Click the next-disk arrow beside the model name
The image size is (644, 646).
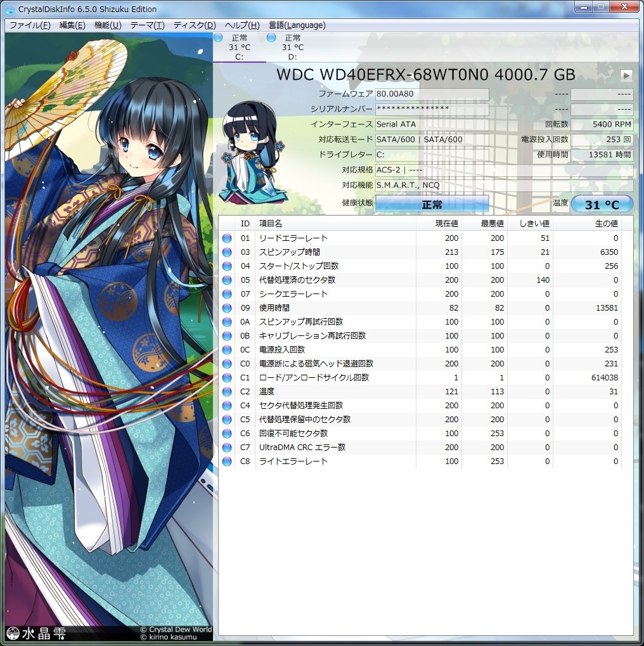625,75
